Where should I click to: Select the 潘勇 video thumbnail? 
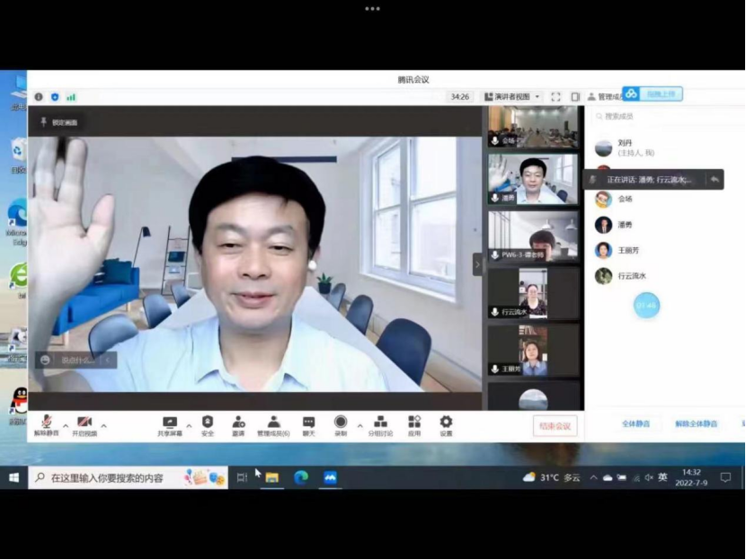[x=533, y=178]
